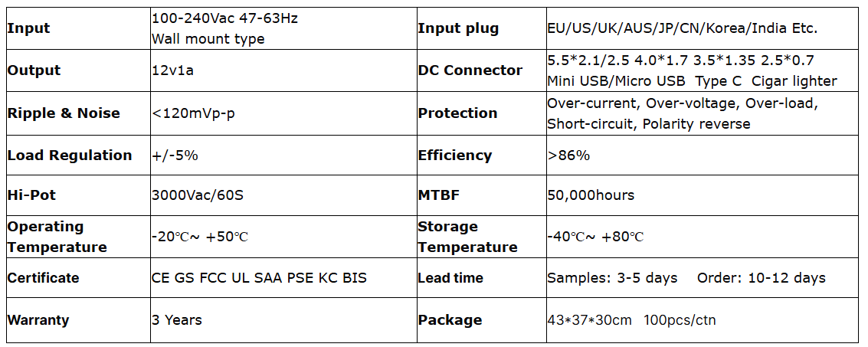The height and width of the screenshot is (347, 868).
Task: Click the Hi-Pot 3000Vac/60S value
Action: click(x=198, y=195)
